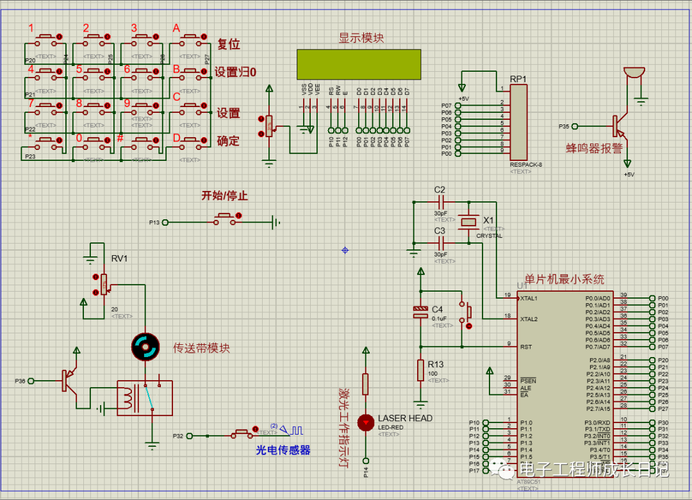Viewport: 692px width, 500px height.
Task: Click keypad push button labeled 0
Action: point(94,144)
